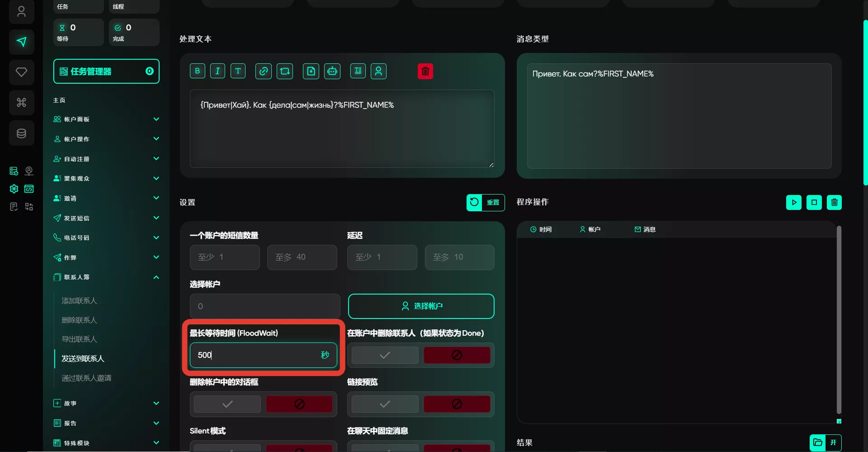Screen dimensions: 868x452
Task: Click the 开 open results button
Action: 833,442
